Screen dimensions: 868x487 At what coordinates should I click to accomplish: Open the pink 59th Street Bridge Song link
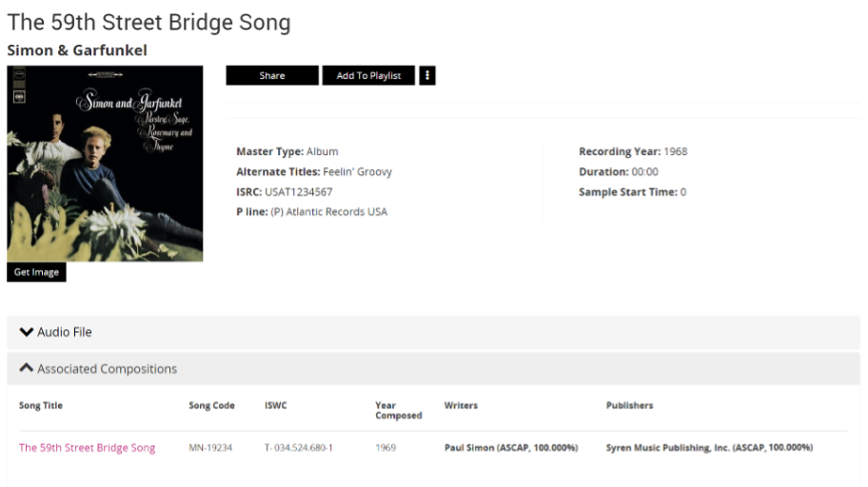click(87, 448)
